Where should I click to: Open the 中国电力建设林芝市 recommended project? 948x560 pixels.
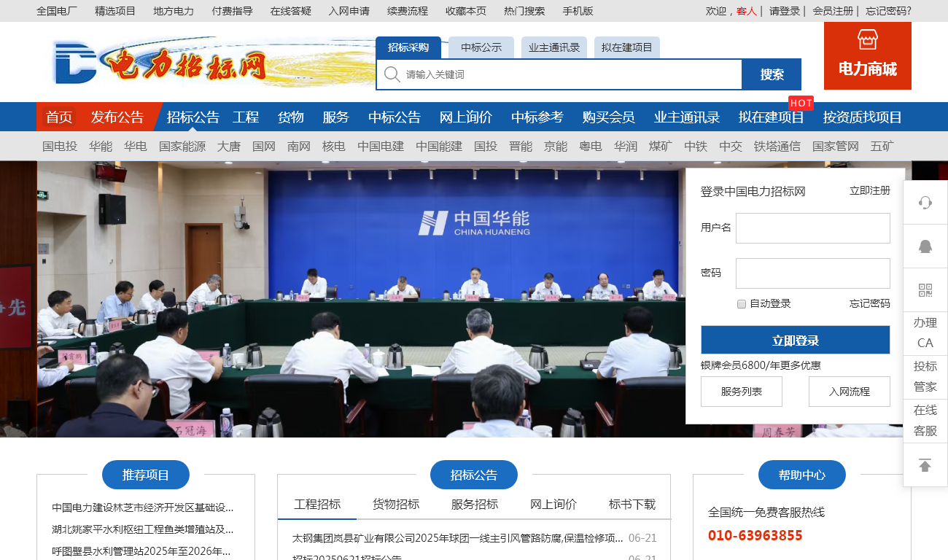coord(143,507)
